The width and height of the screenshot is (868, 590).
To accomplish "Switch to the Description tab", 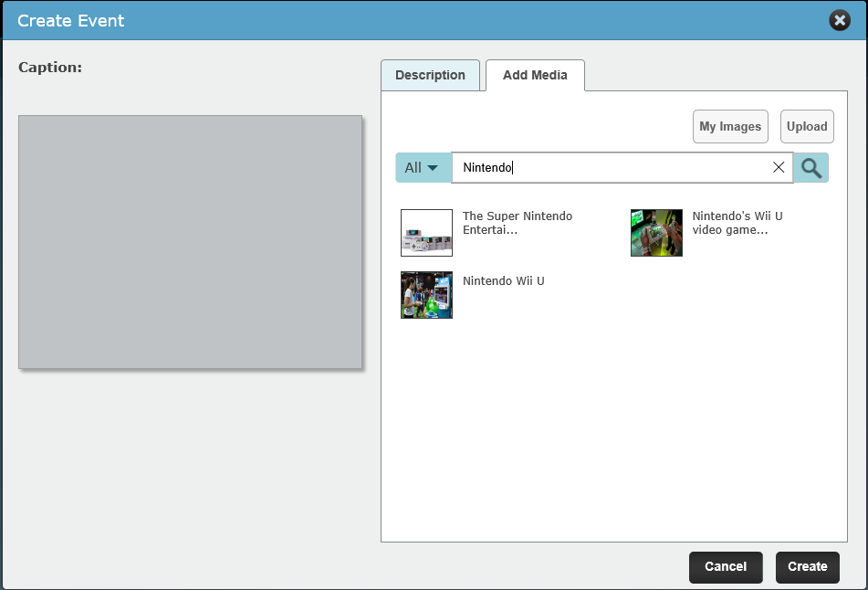I will 430,75.
